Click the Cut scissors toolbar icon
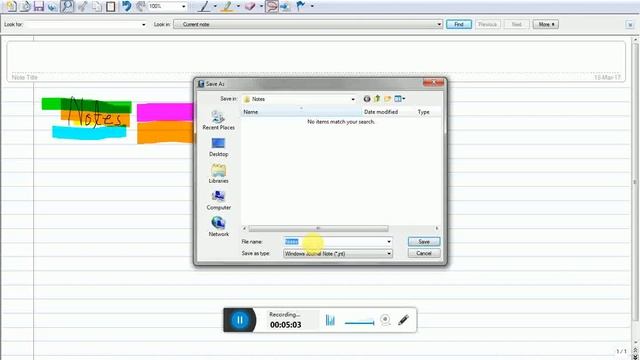The image size is (640, 360). point(82,6)
